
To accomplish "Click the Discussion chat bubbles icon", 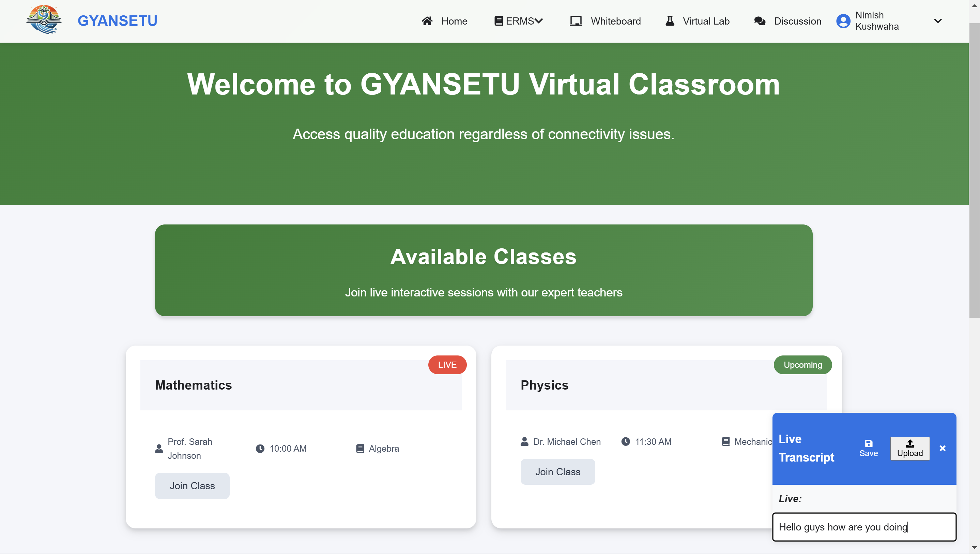I will (759, 21).
